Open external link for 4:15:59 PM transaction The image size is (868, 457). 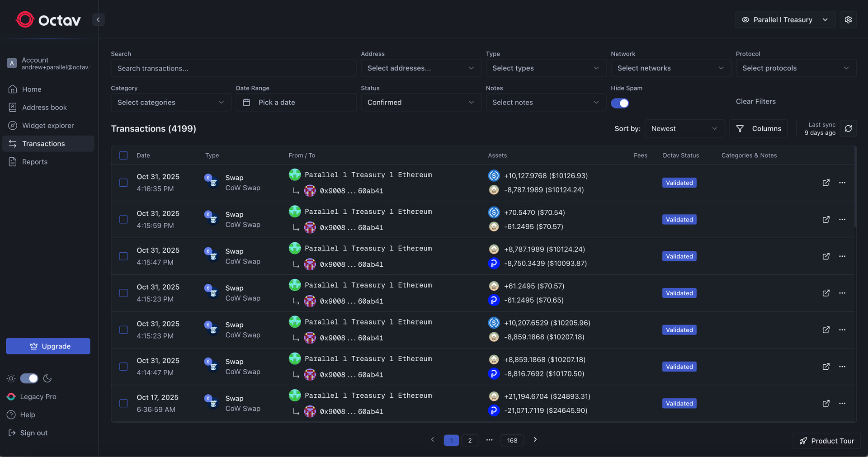pos(826,220)
